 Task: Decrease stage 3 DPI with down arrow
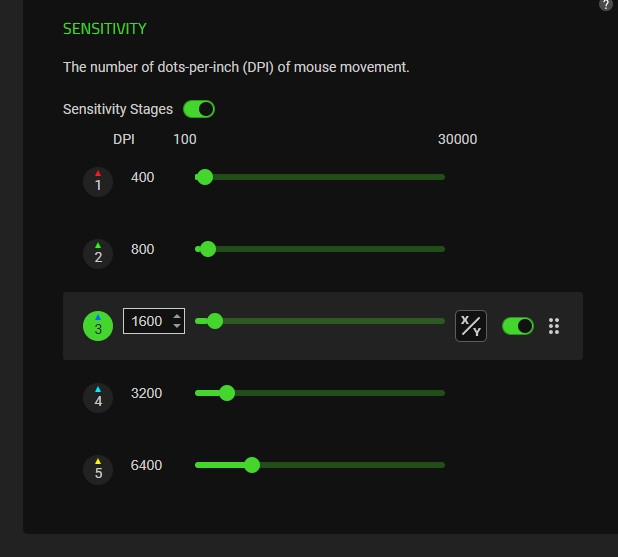point(177,326)
